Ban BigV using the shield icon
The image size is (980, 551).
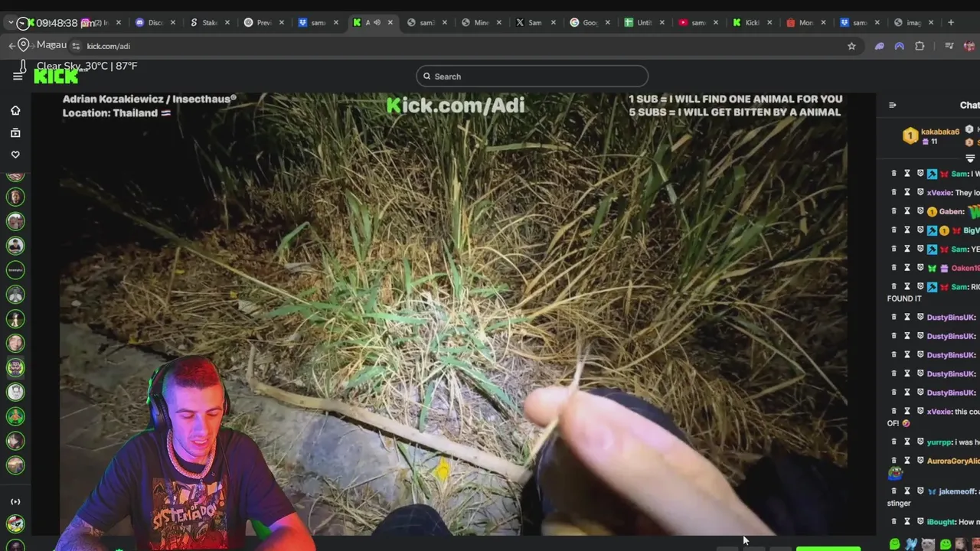click(x=920, y=230)
